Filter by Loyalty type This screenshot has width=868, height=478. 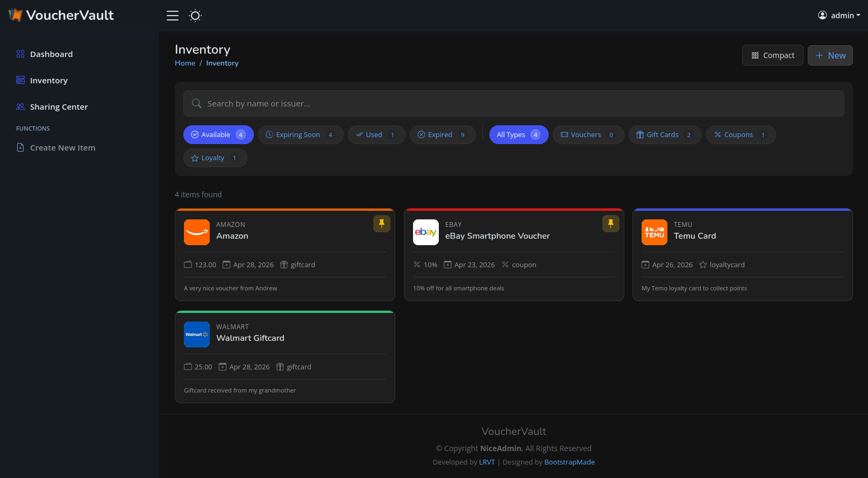pos(215,158)
